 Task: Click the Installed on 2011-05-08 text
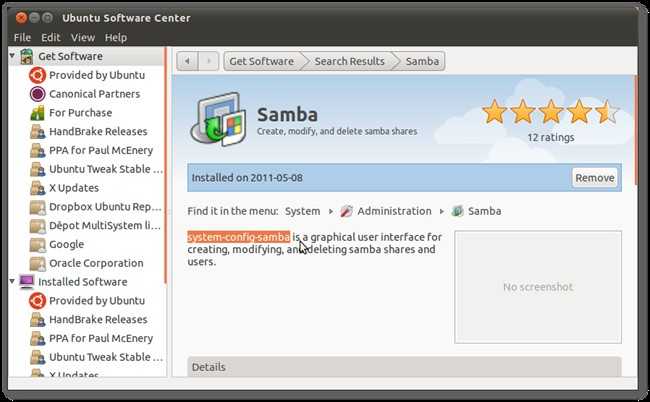247,178
